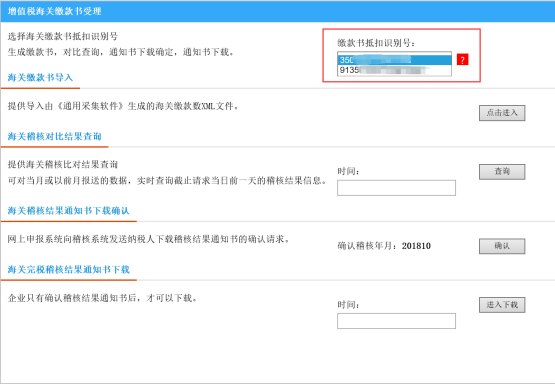Click the red question mark help icon
Screen dimensions: 555x384
pyautogui.click(x=462, y=59)
